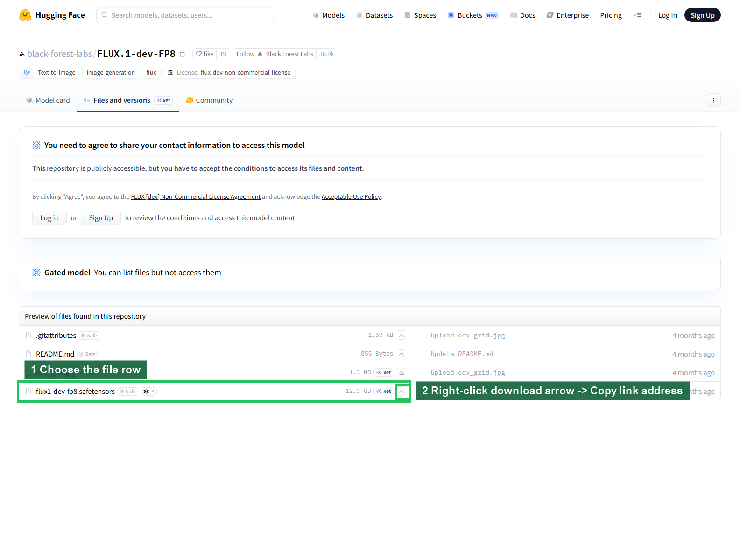Image resolution: width=747 pixels, height=560 pixels.
Task: Open the FLUX [dev] Non-Commercial License Agreement link
Action: [196, 197]
